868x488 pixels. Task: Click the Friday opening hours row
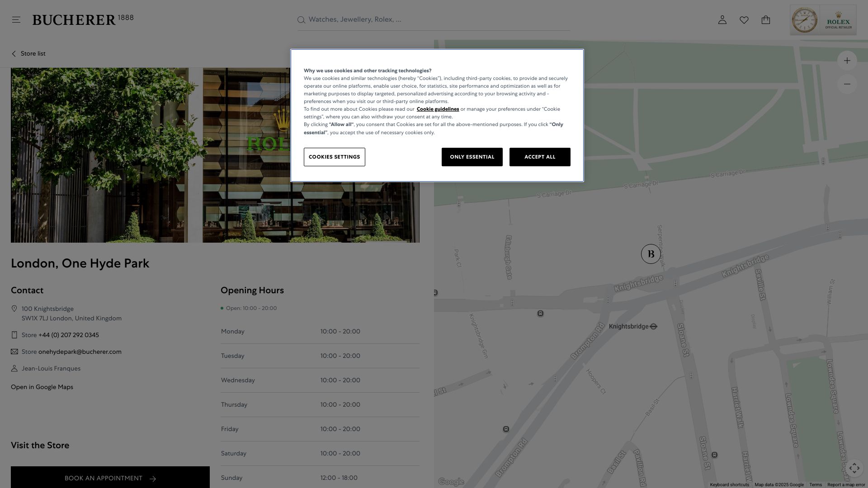point(320,429)
